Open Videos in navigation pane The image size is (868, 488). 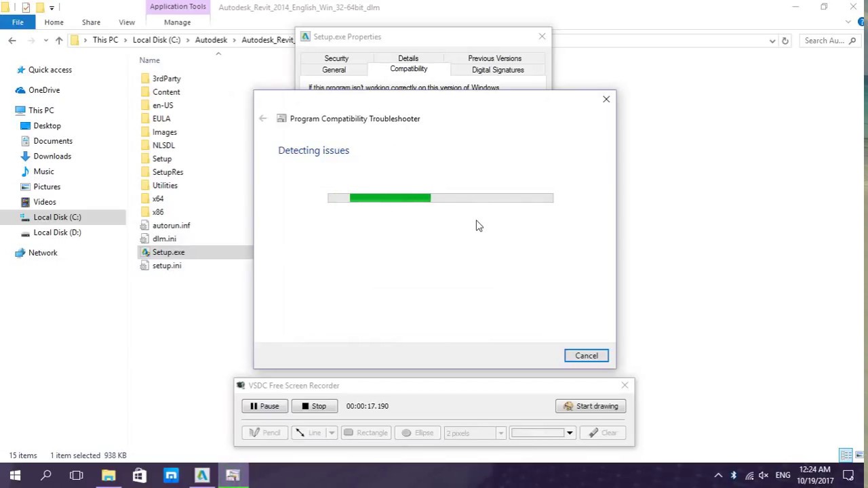45,202
